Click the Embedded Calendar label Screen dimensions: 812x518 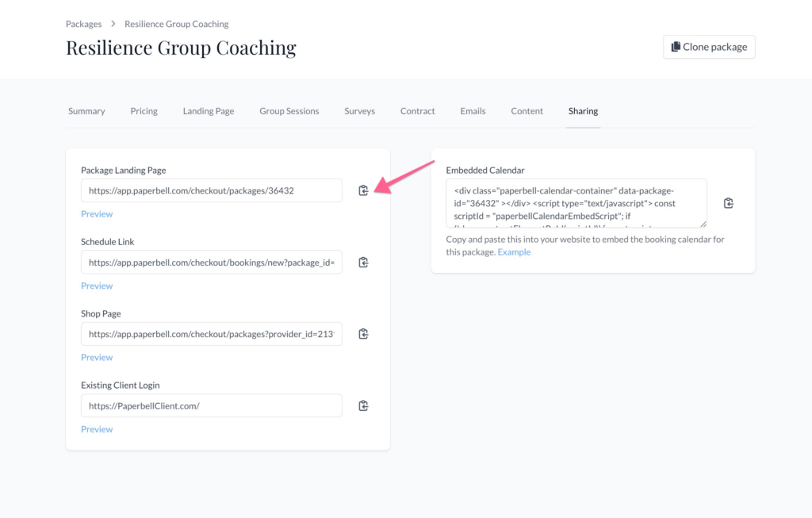485,170
